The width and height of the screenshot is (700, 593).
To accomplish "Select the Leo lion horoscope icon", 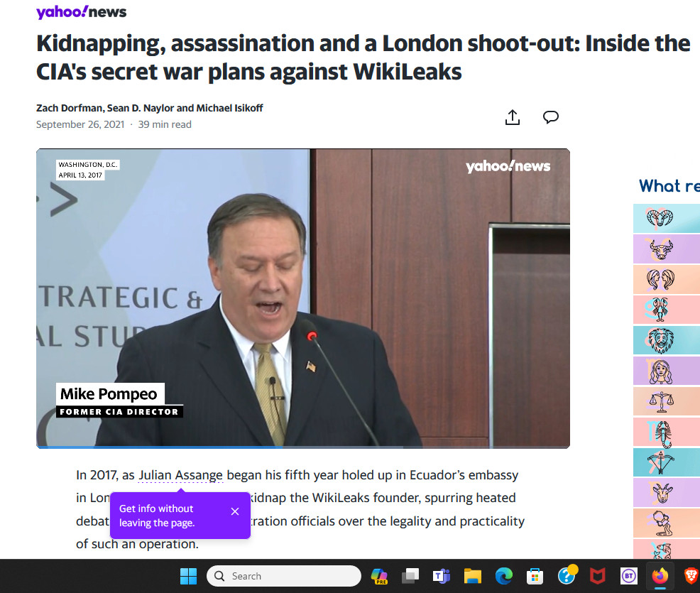I will coord(660,341).
